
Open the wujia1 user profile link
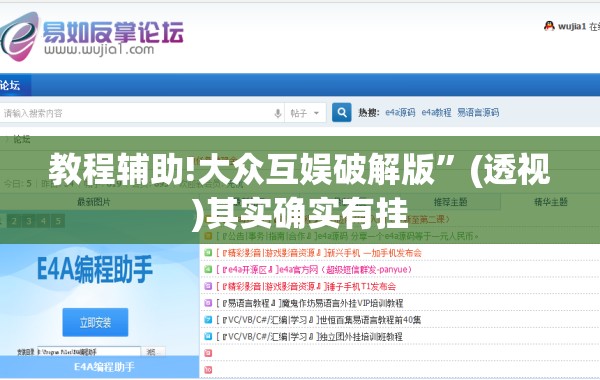click(x=572, y=26)
